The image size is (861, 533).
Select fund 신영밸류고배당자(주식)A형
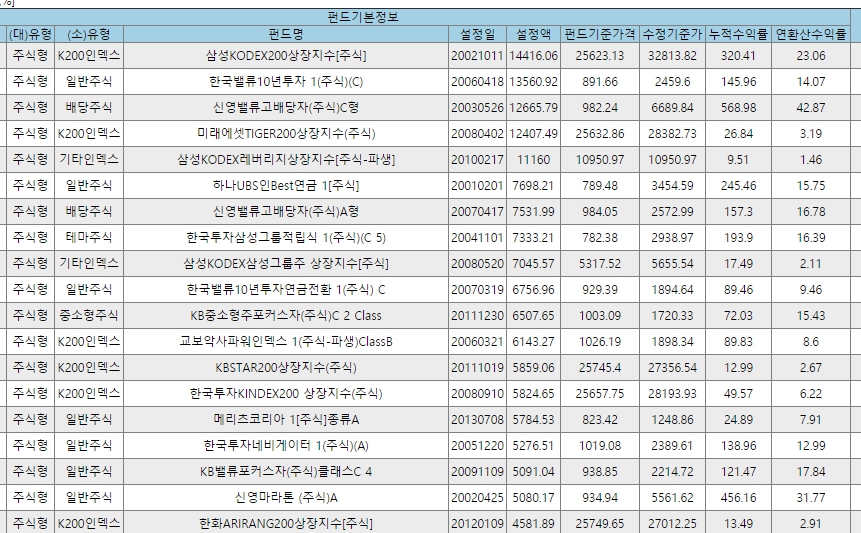(x=286, y=211)
